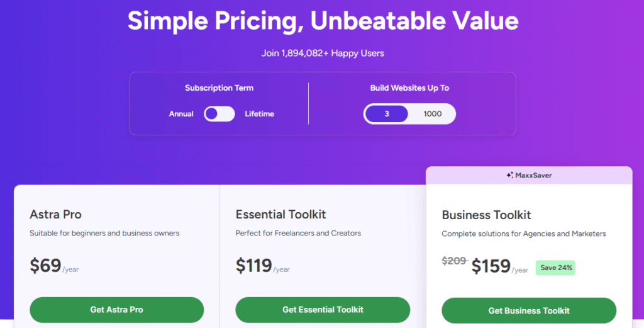Screen dimensions: 644x328
Task: Click the Save 24% green badge
Action: click(556, 268)
